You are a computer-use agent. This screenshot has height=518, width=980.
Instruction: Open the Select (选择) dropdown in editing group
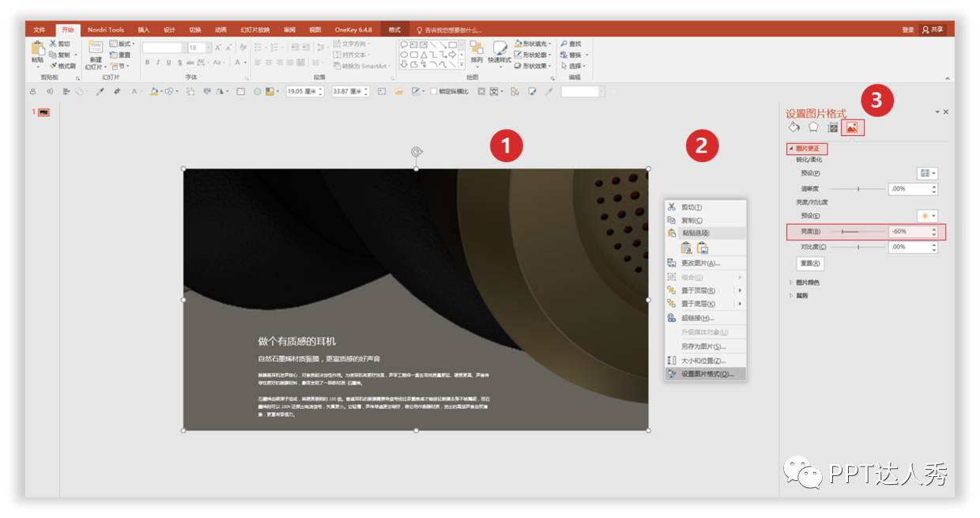click(575, 66)
